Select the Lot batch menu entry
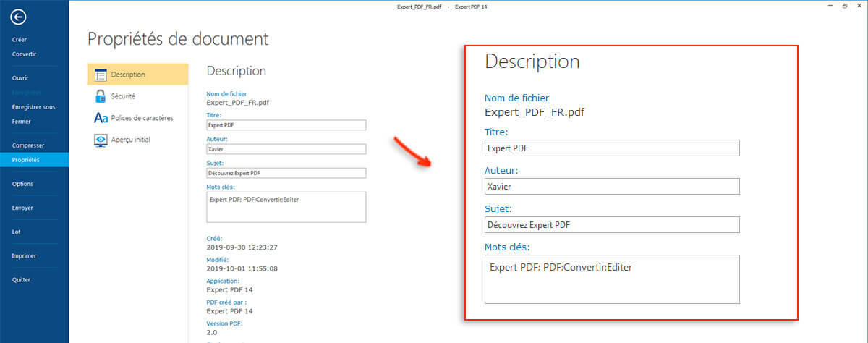This screenshot has height=343, width=868. click(x=17, y=232)
